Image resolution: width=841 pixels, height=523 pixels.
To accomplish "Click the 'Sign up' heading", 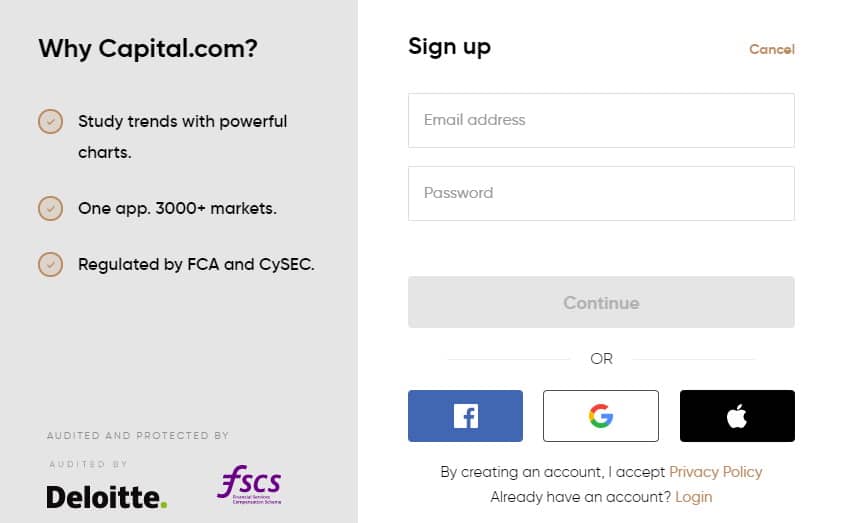I will click(449, 47).
